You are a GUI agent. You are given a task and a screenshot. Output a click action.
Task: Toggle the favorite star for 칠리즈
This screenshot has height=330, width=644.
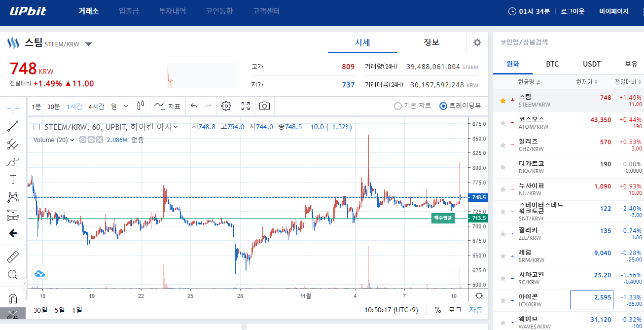503,145
